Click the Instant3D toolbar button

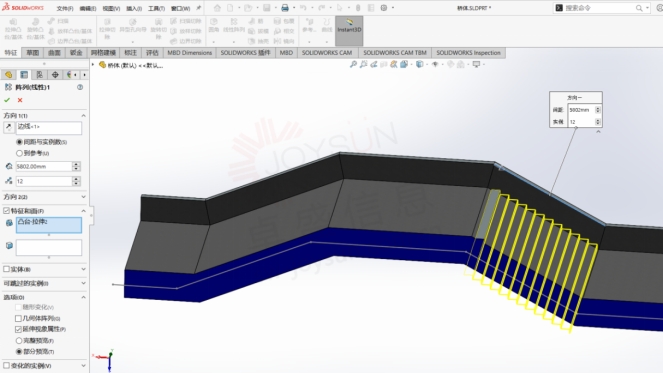tap(349, 30)
